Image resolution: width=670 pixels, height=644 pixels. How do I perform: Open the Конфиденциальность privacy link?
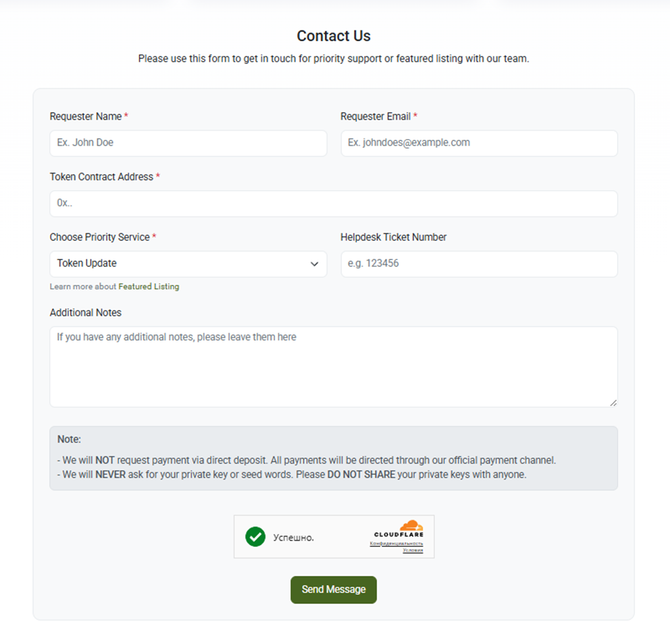tap(396, 544)
